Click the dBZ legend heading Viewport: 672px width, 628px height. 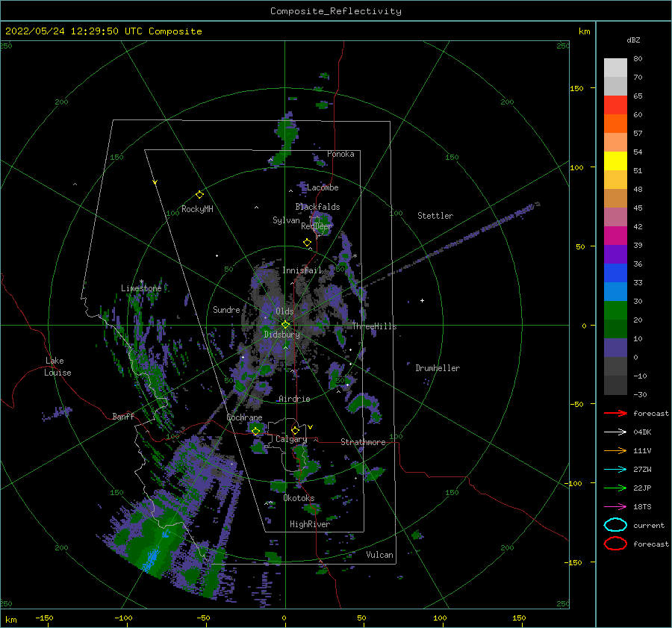(x=633, y=40)
